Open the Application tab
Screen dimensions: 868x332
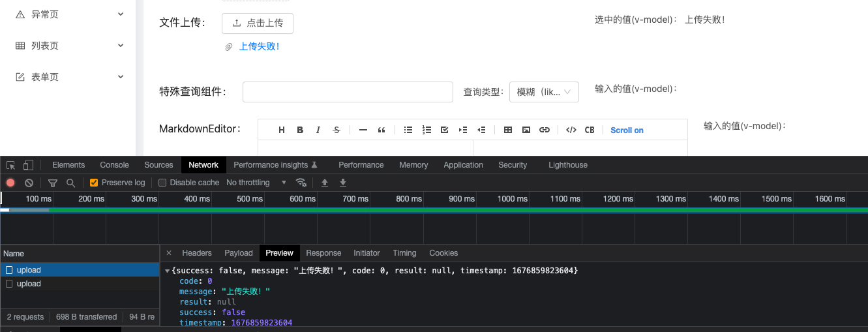coord(463,165)
